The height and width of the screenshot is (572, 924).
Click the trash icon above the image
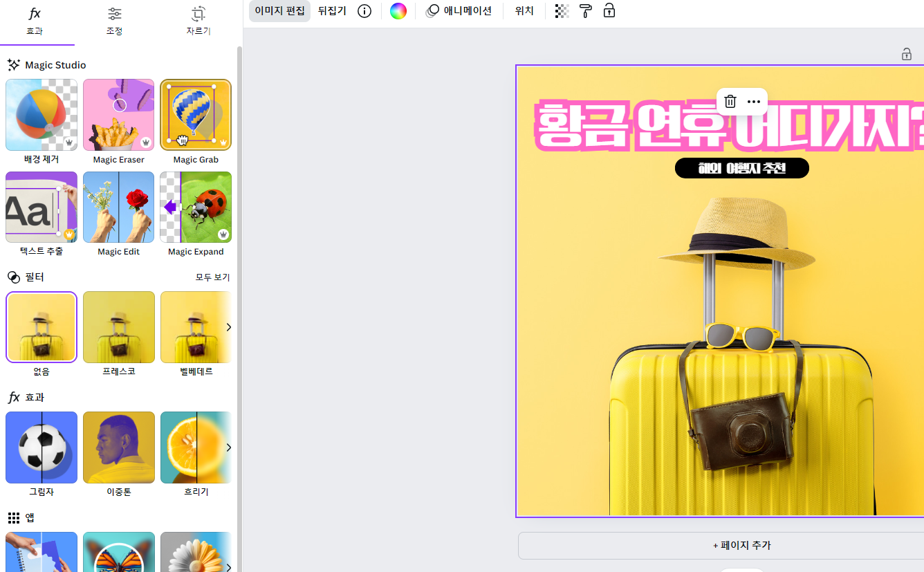pos(730,101)
